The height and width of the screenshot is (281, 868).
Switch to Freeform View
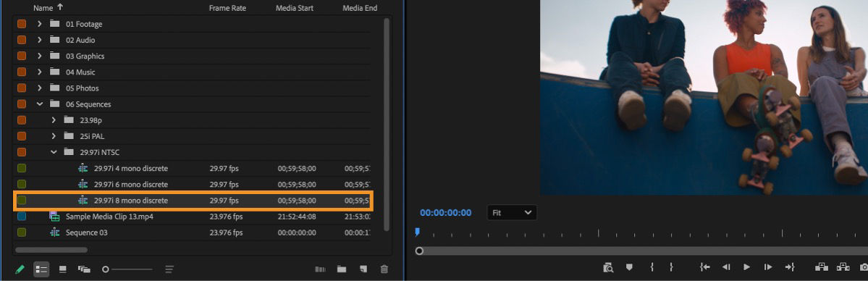[84, 269]
